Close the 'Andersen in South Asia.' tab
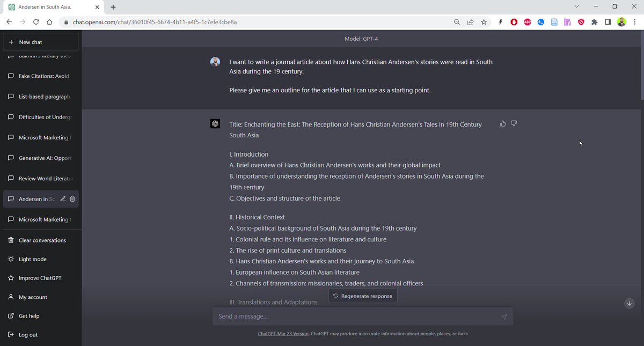The image size is (644, 346). pos(98,7)
